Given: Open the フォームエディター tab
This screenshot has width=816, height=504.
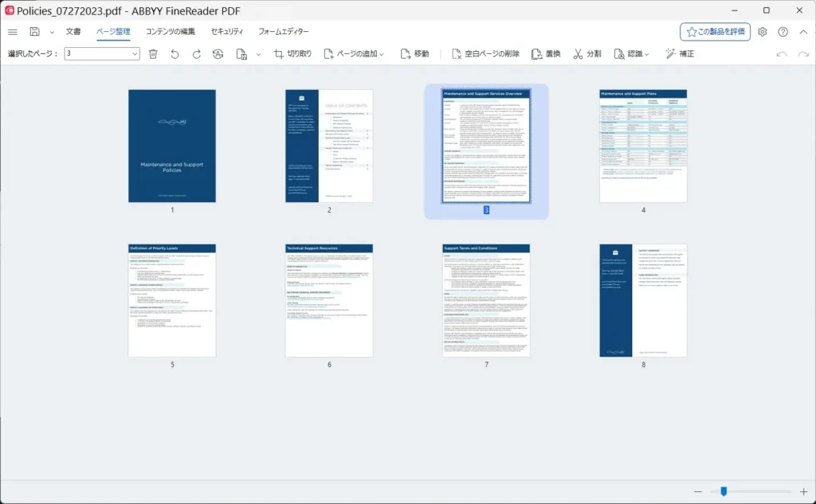Looking at the screenshot, I should click(x=284, y=32).
